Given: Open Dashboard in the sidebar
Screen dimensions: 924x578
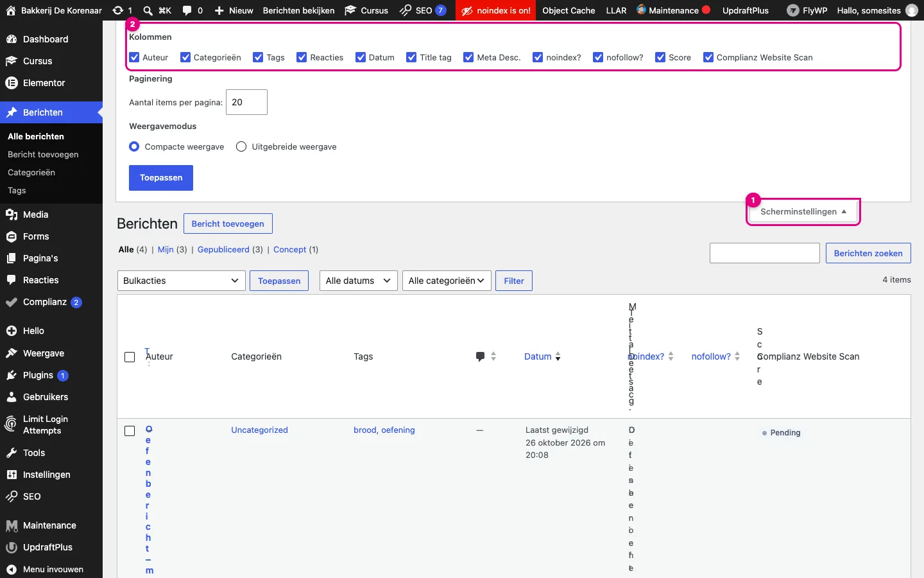Looking at the screenshot, I should click(x=45, y=39).
